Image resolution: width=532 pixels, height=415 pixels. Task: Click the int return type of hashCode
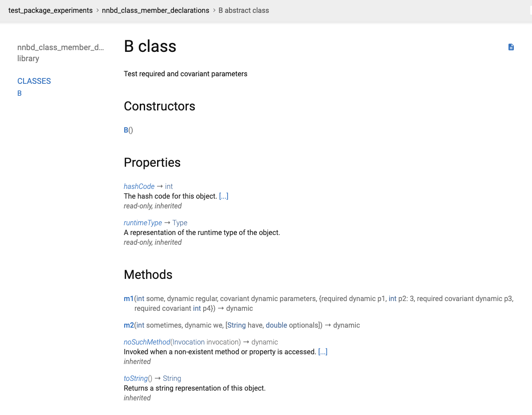tap(169, 186)
